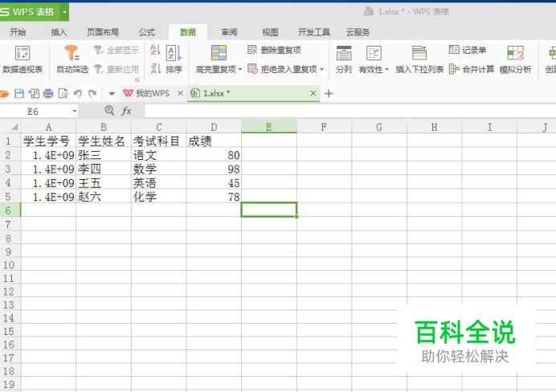This screenshot has width=556, height=392.
Task: Click the Save disk icon
Action: [19, 93]
